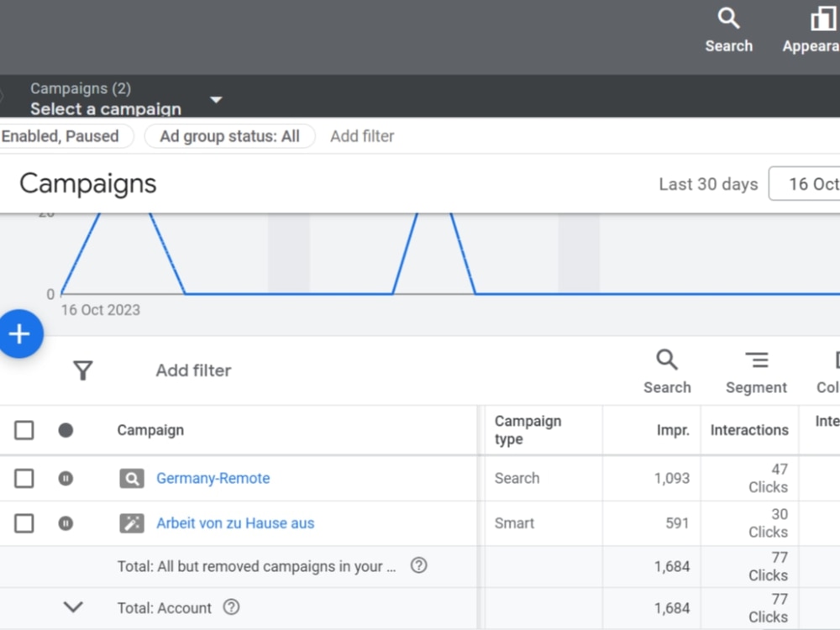Click the funnel filter icon above table

click(x=83, y=370)
